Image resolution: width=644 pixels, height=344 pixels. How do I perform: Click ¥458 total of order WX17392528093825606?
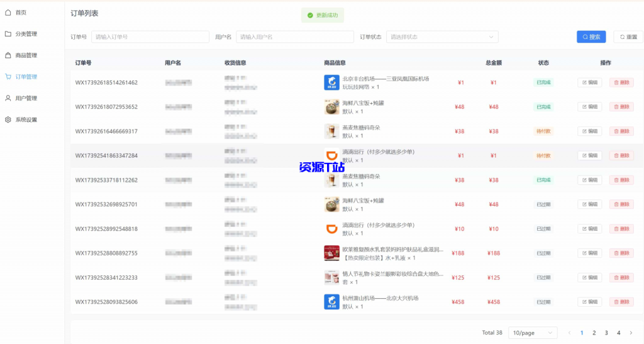click(x=493, y=302)
